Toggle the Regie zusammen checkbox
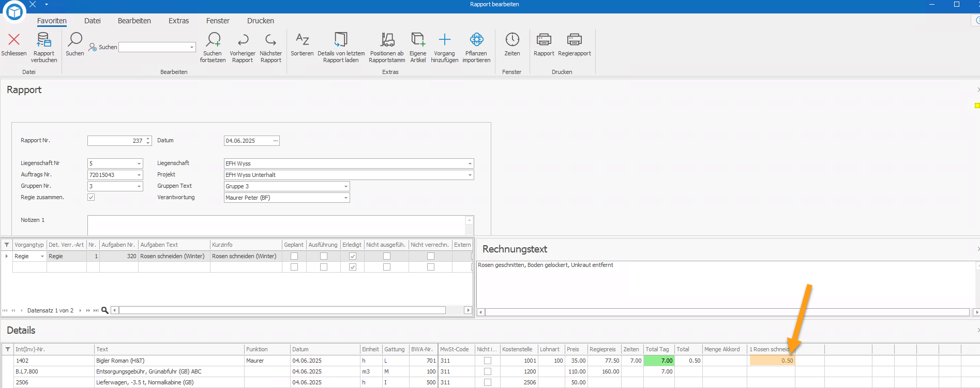 coord(91,197)
